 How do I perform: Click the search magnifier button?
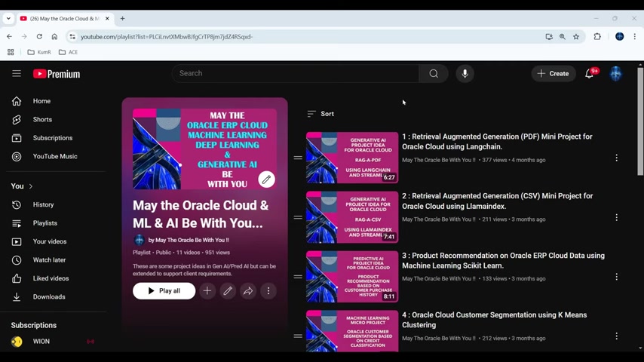tap(434, 74)
